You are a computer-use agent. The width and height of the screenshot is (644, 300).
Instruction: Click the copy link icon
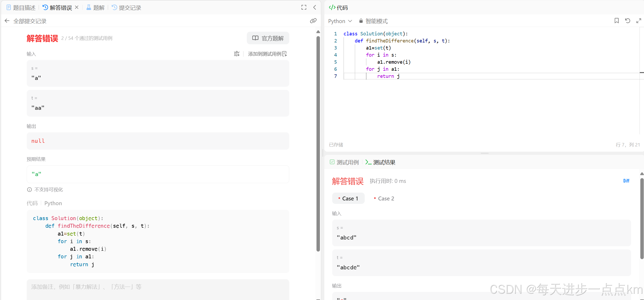pyautogui.click(x=313, y=21)
